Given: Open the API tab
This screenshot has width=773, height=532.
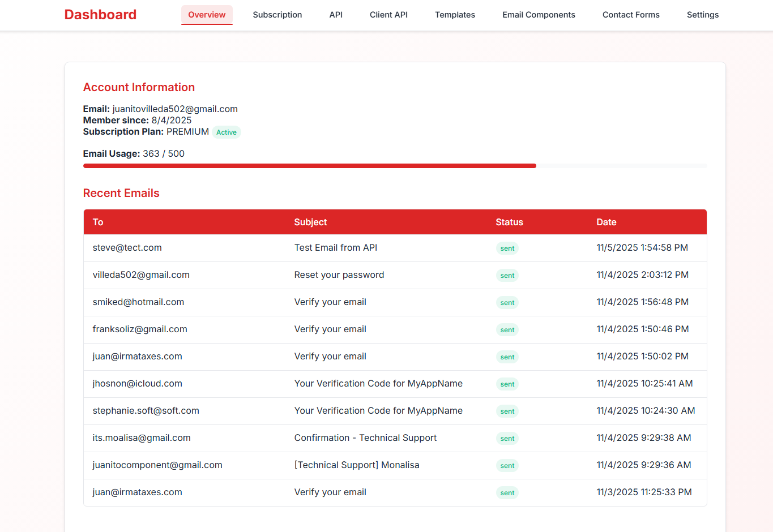Looking at the screenshot, I should coord(335,15).
